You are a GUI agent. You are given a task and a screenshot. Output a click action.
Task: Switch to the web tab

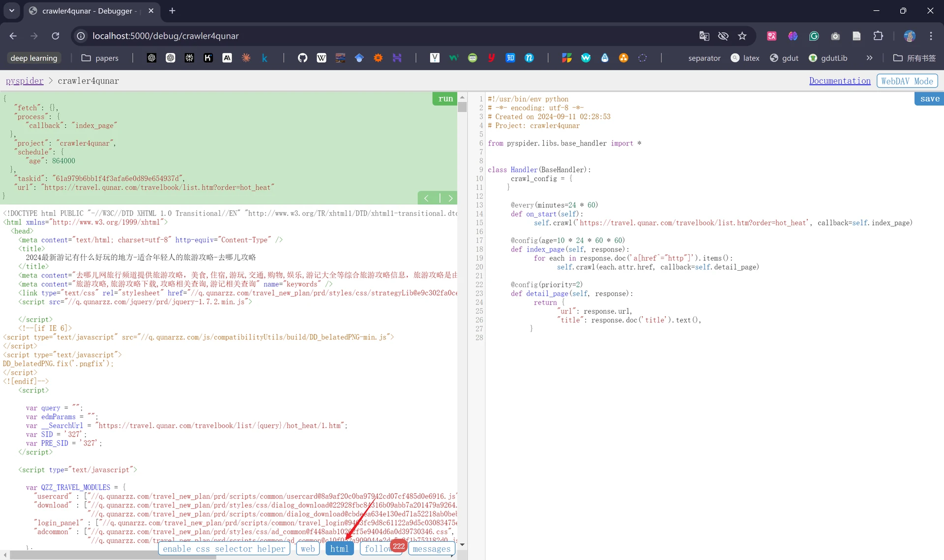(308, 549)
